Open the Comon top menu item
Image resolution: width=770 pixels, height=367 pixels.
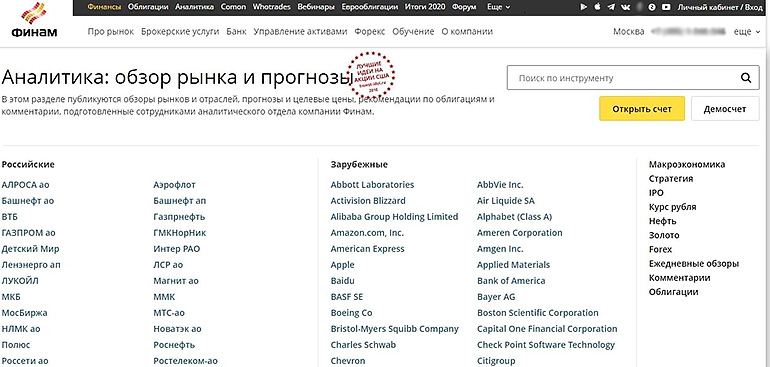pos(233,7)
